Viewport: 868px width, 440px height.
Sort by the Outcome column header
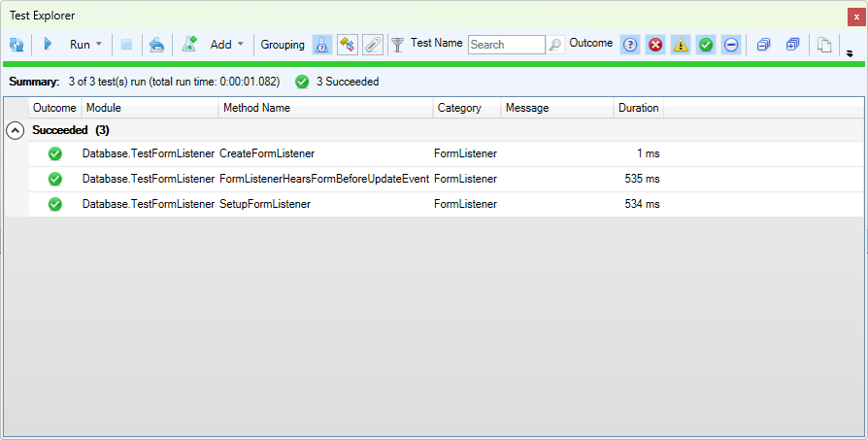coord(54,108)
